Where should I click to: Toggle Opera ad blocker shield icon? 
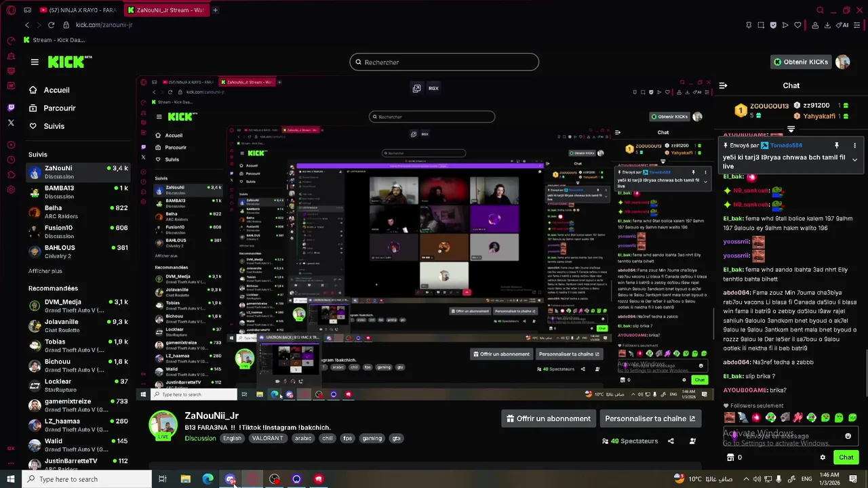(773, 25)
